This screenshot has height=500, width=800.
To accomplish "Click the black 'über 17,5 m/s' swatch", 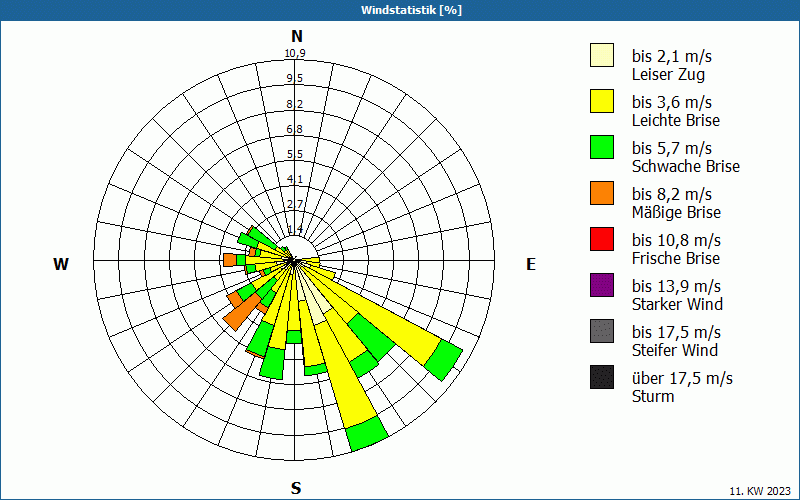I will [x=602, y=377].
